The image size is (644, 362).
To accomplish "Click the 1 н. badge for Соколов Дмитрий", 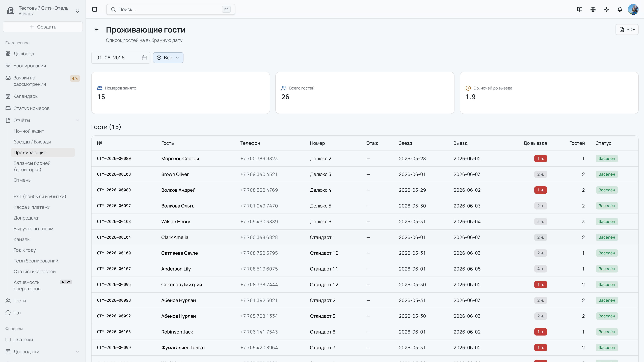I will pos(541,285).
